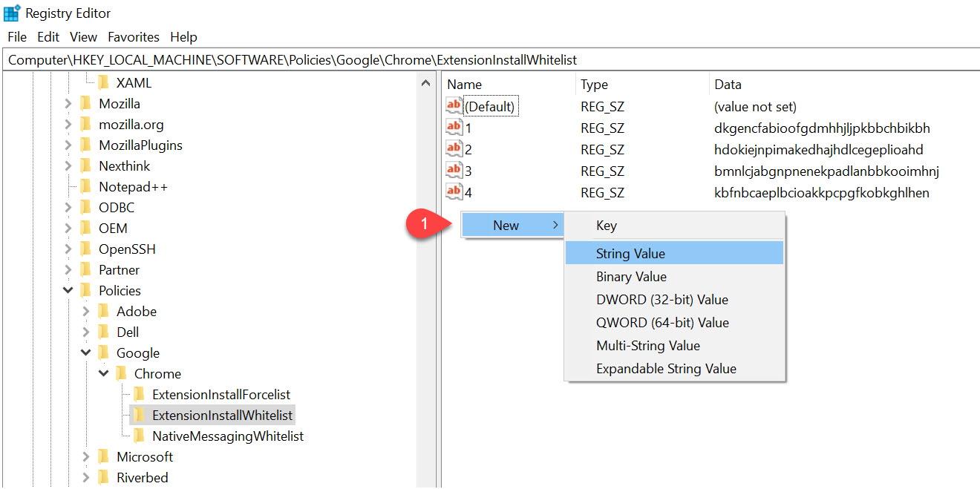Choose Expandable String Value option
980x489 pixels.
674,368
